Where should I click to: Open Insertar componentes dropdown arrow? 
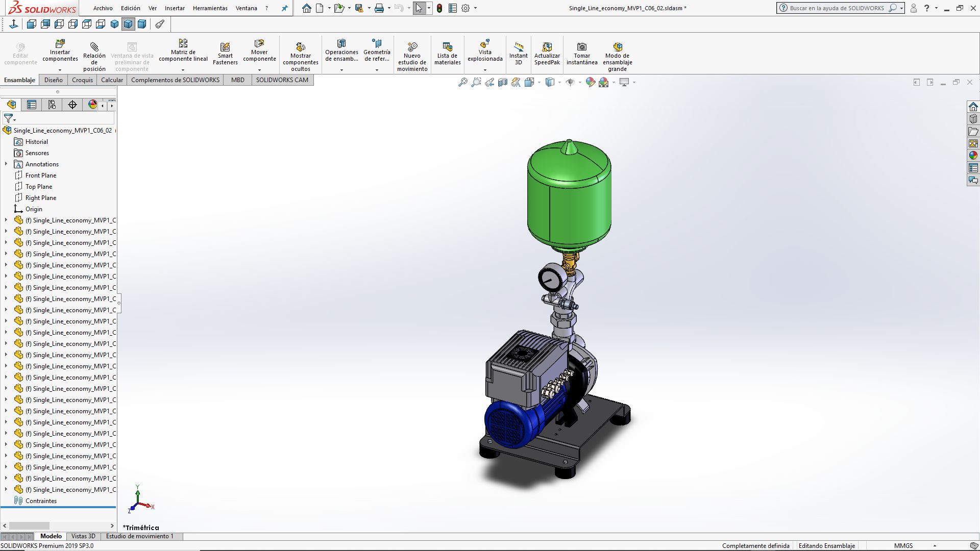tap(60, 70)
